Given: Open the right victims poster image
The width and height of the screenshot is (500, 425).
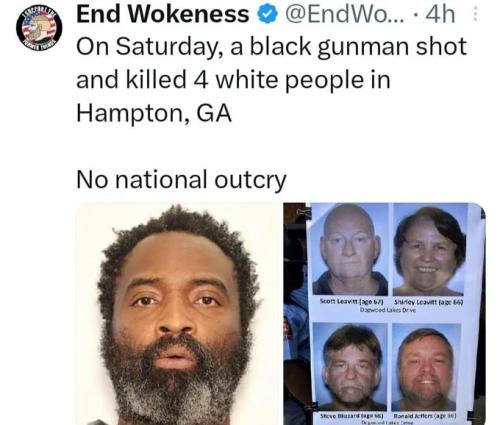Looking at the screenshot, I should click(x=384, y=313).
